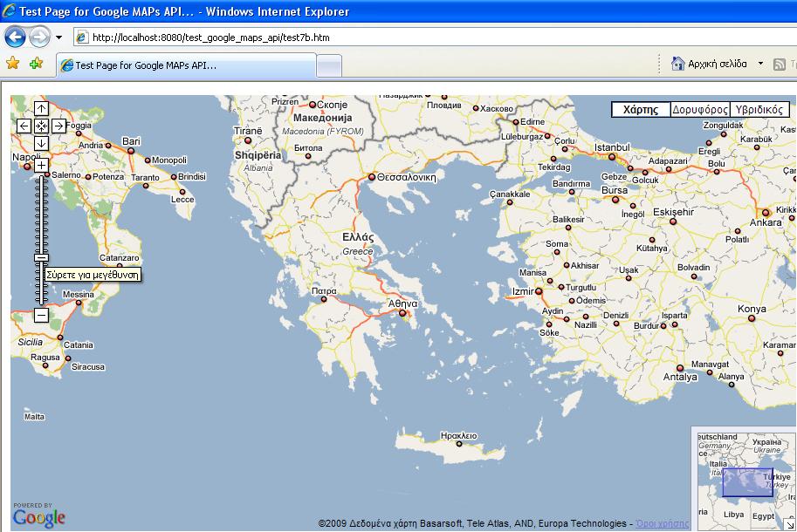
Task: Click the Konya city marker
Action: pos(752,318)
